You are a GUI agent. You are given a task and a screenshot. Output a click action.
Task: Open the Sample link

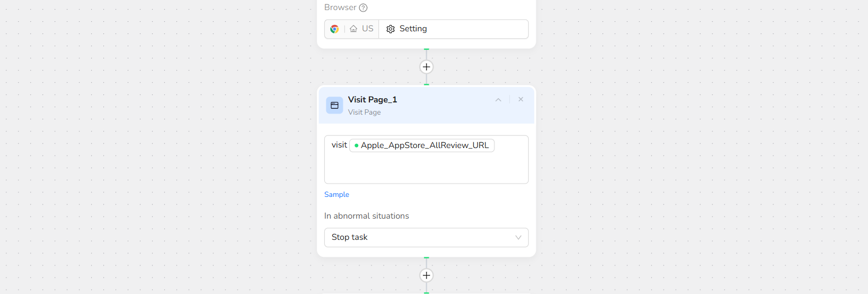pyautogui.click(x=336, y=195)
